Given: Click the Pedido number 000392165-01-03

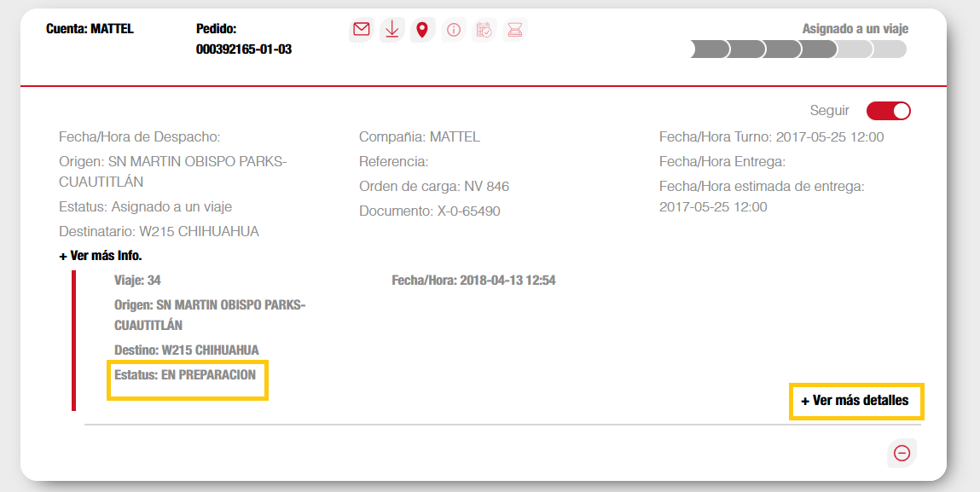Looking at the screenshot, I should [243, 49].
